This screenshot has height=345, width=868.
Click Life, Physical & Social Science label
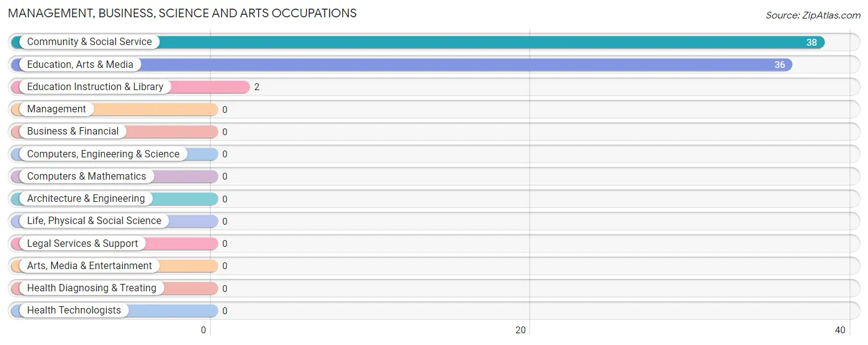point(94,221)
